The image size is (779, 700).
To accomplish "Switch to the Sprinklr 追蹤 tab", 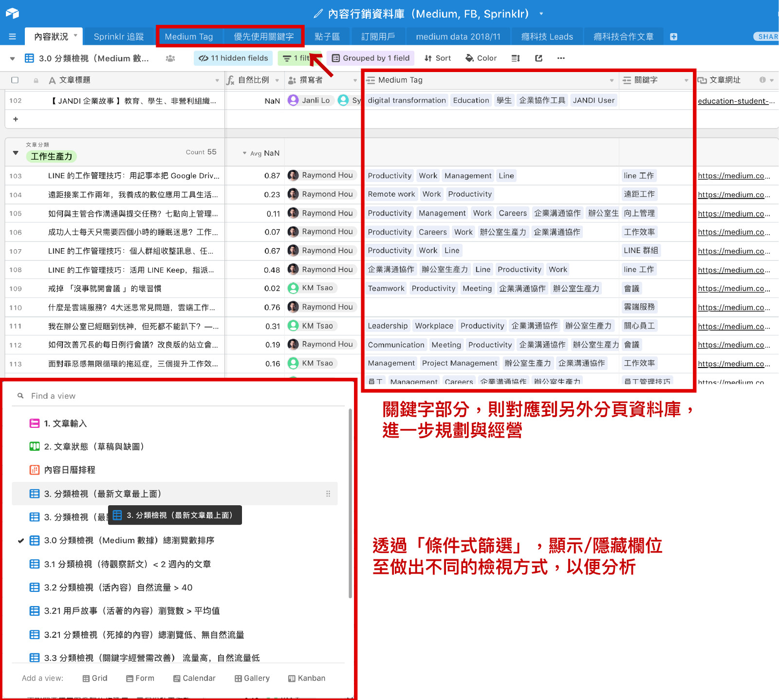I will click(x=118, y=37).
